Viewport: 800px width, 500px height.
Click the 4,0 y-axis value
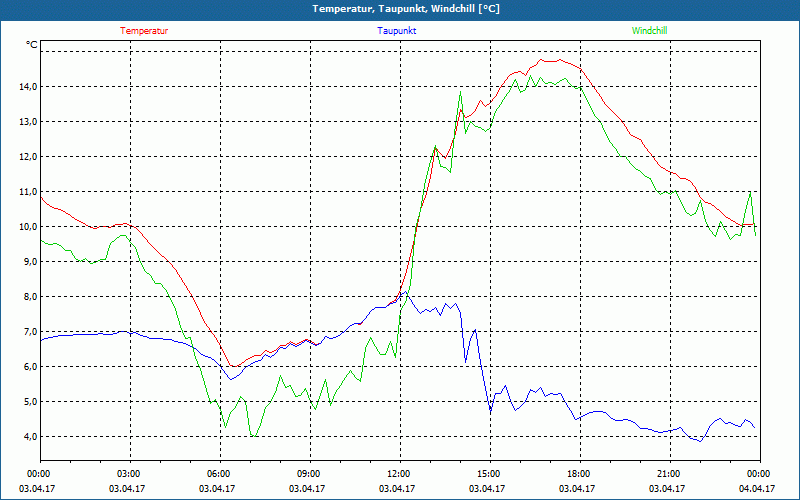pos(31,437)
